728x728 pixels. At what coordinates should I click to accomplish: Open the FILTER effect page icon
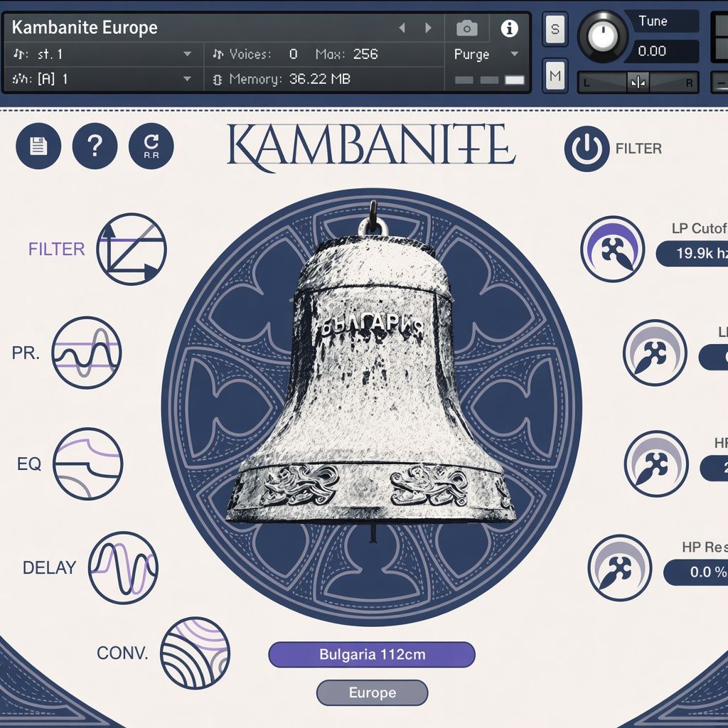tap(132, 249)
